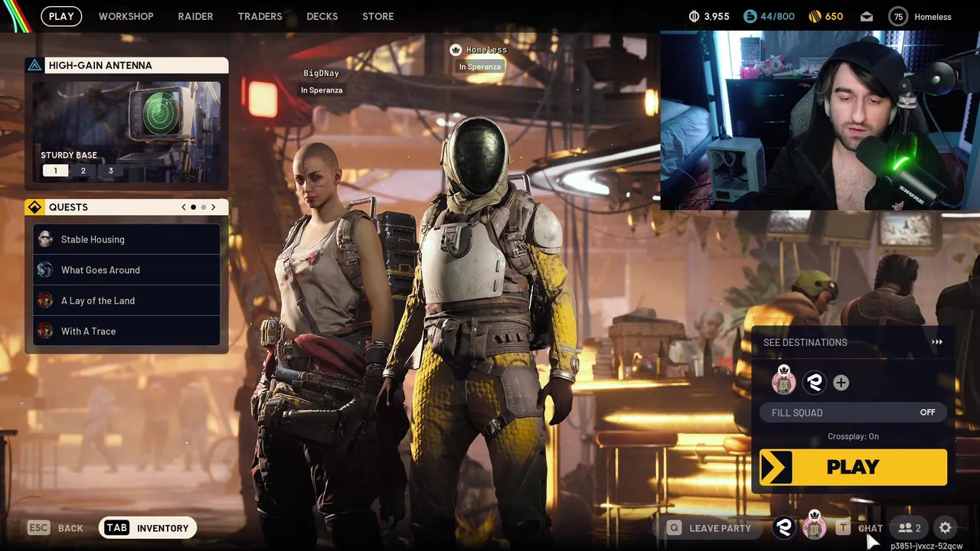Click the In Speranza label under BigDNay
The image size is (980, 551).
[322, 90]
